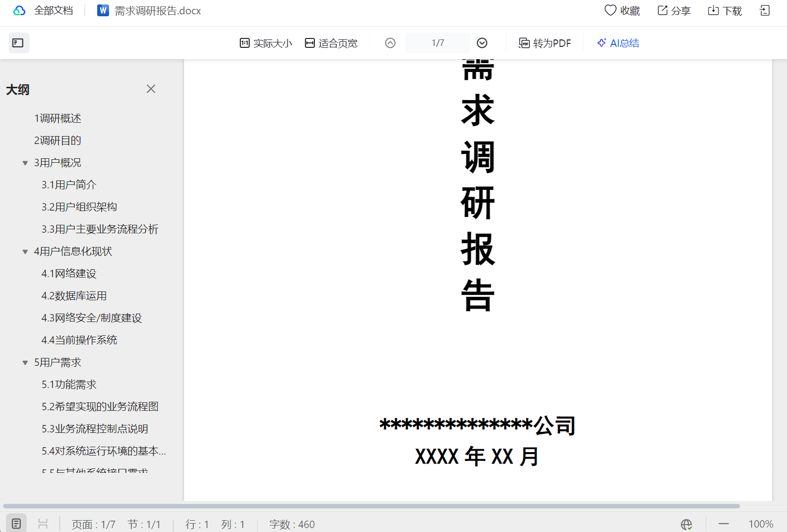The width and height of the screenshot is (787, 532).
Task: Click the Word document file icon
Action: click(x=103, y=11)
